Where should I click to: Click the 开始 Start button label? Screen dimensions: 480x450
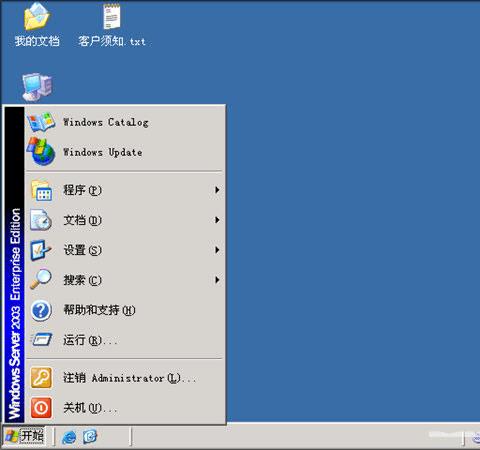(32, 436)
